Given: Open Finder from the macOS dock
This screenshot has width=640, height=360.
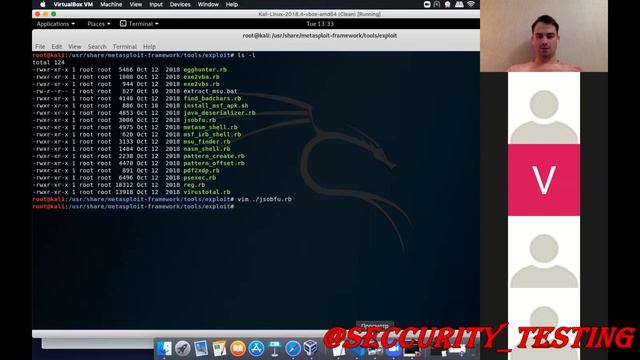Looking at the screenshot, I should coord(164,348).
